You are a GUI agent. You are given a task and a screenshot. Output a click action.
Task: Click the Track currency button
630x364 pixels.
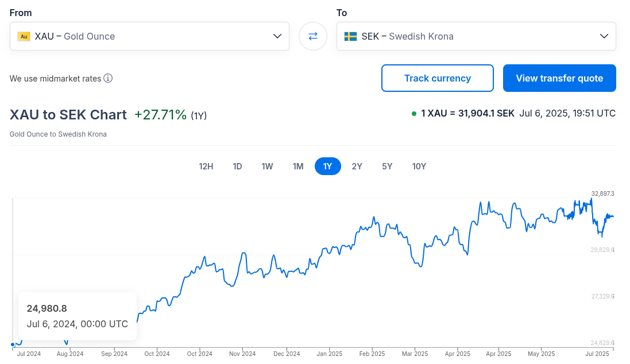pyautogui.click(x=437, y=78)
